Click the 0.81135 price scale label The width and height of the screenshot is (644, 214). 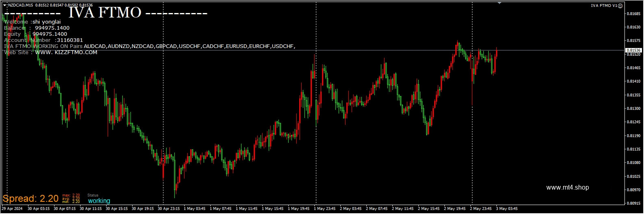634,149
